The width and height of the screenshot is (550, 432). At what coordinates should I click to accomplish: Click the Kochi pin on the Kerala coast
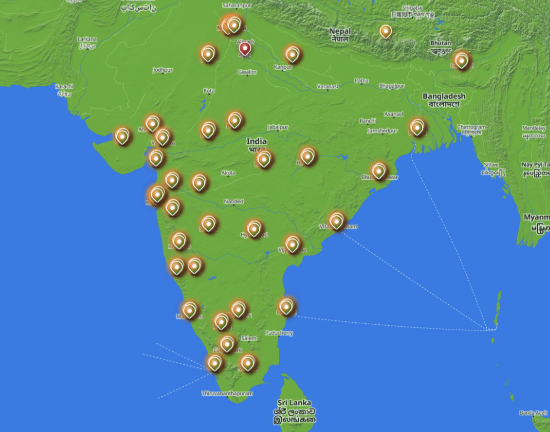point(214,363)
